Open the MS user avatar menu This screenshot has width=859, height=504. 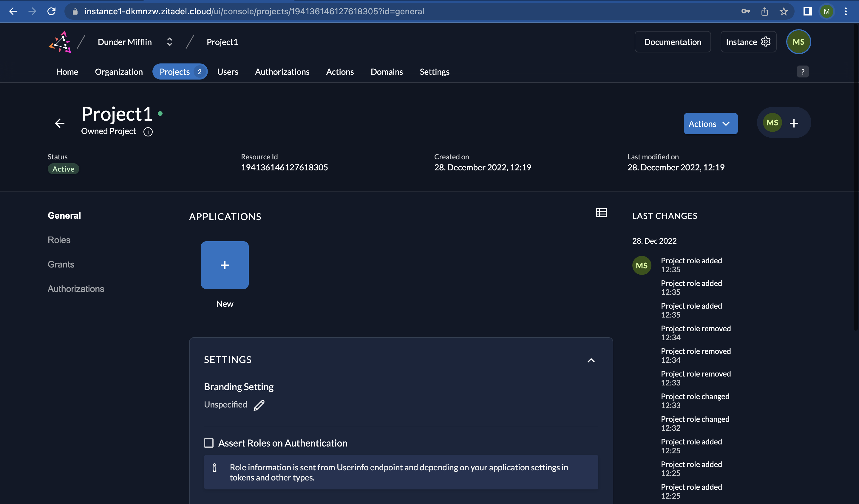[x=798, y=42]
